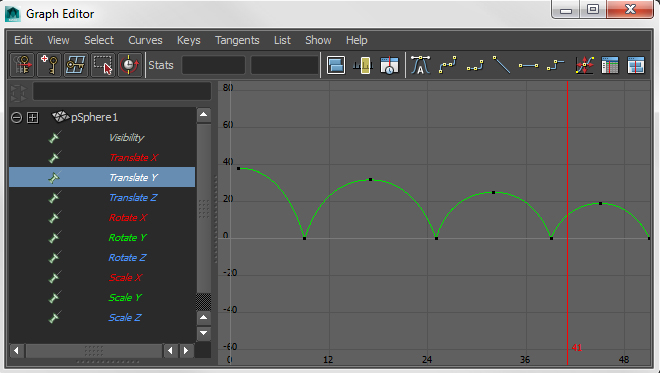Select the Rotate X channel
The height and width of the screenshot is (373, 660).
[x=128, y=218]
